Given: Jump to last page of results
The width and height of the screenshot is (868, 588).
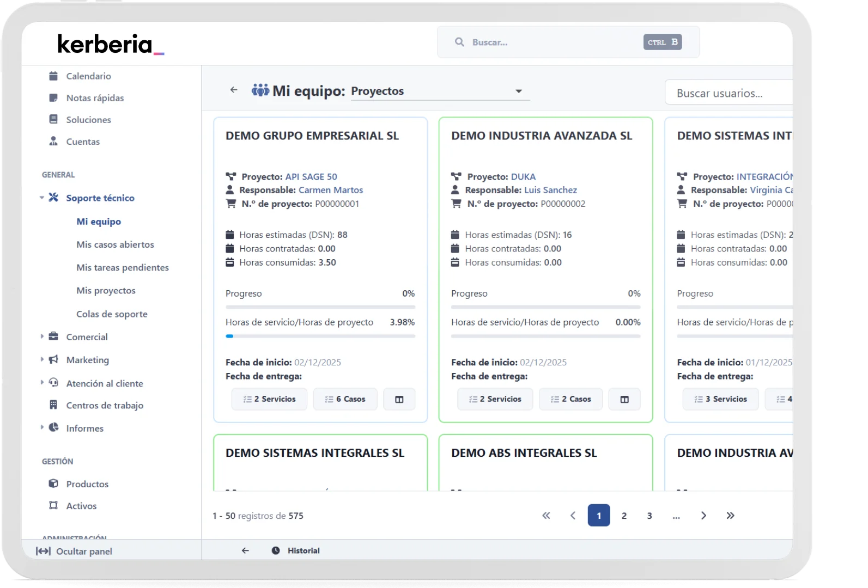Looking at the screenshot, I should (730, 516).
